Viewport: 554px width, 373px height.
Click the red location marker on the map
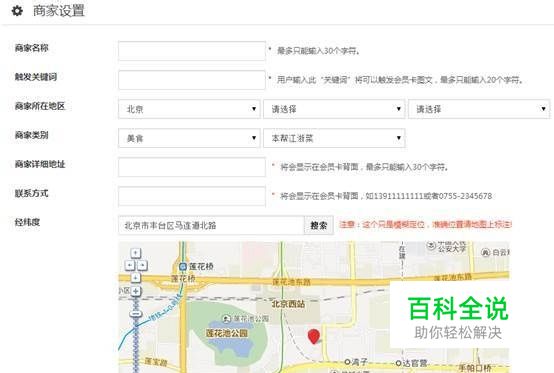[314, 336]
